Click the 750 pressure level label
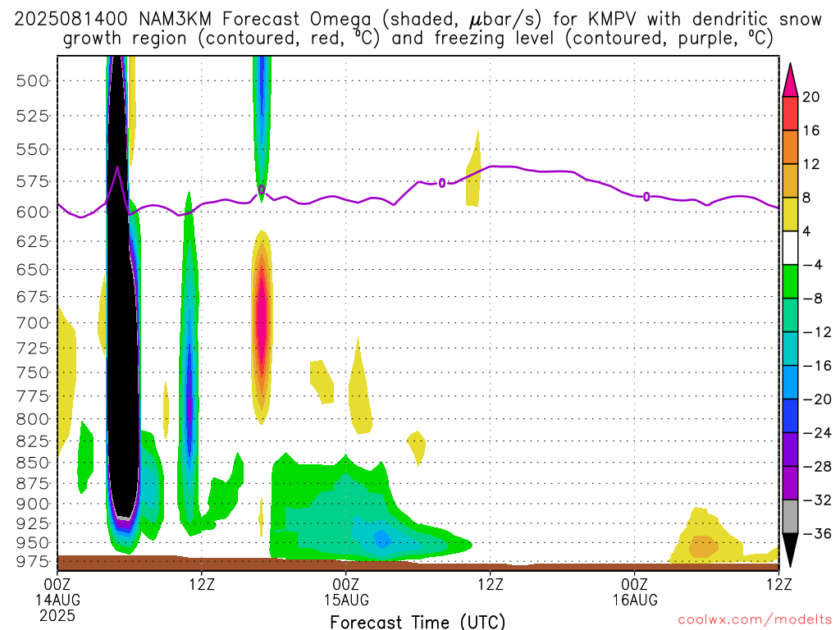This screenshot has height=630, width=840. tap(33, 373)
